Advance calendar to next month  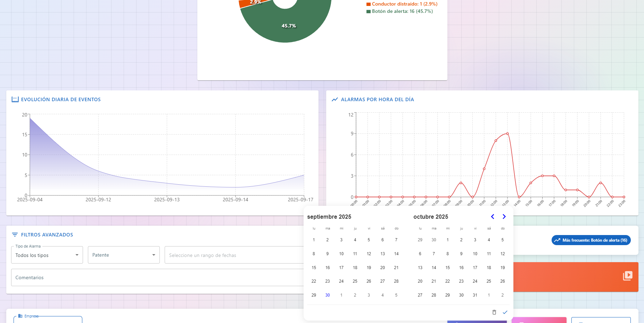coord(504,217)
